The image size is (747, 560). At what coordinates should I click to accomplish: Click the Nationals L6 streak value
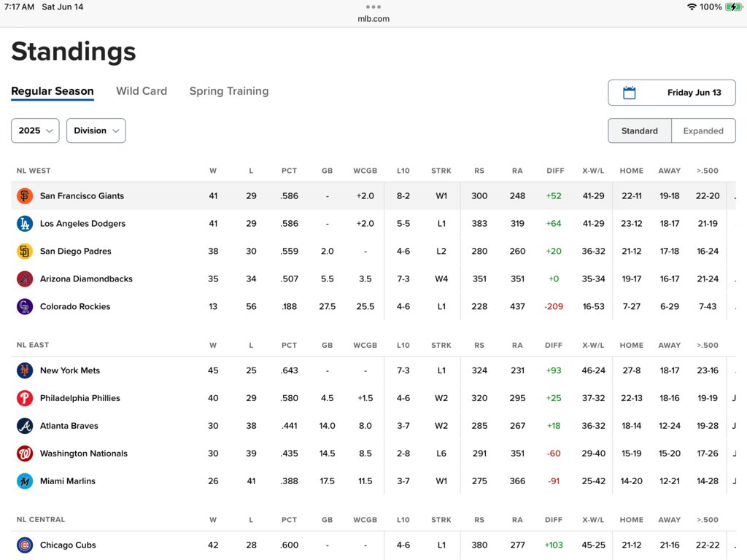click(x=441, y=453)
